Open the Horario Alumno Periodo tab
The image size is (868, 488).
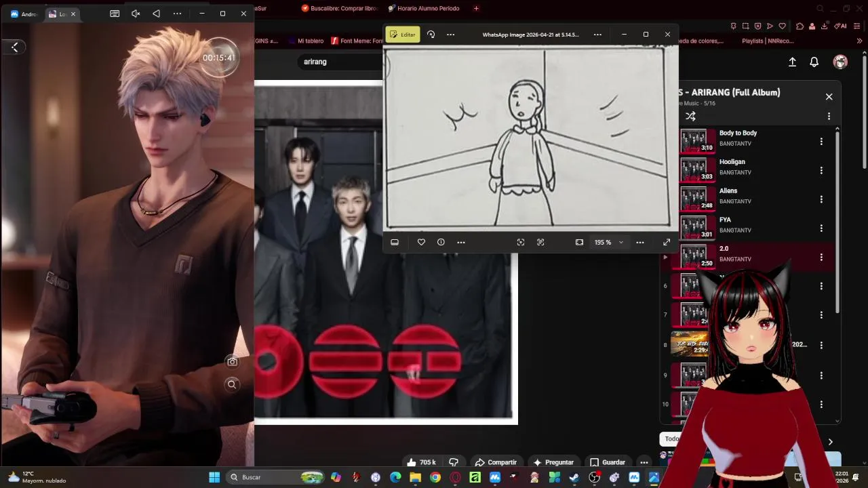pos(424,8)
